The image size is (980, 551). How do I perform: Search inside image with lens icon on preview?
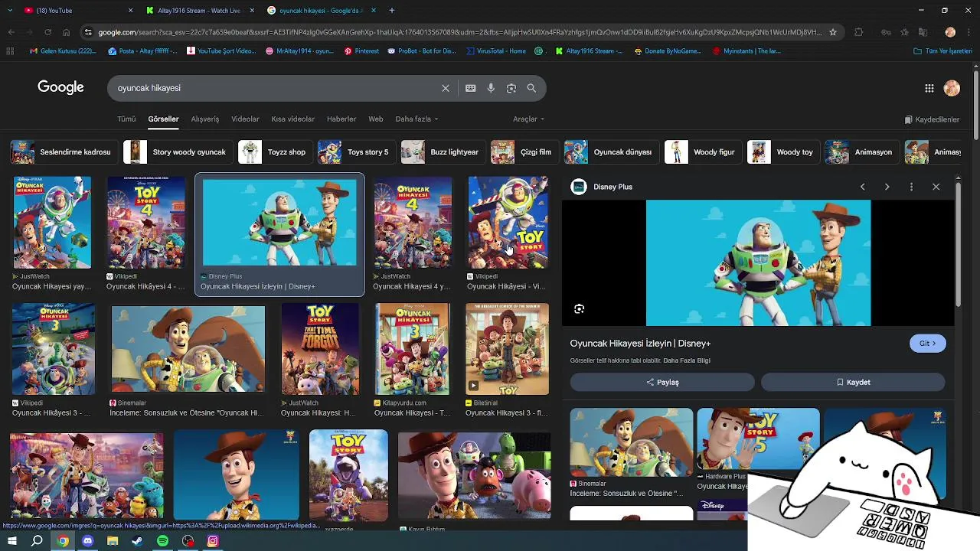[579, 308]
